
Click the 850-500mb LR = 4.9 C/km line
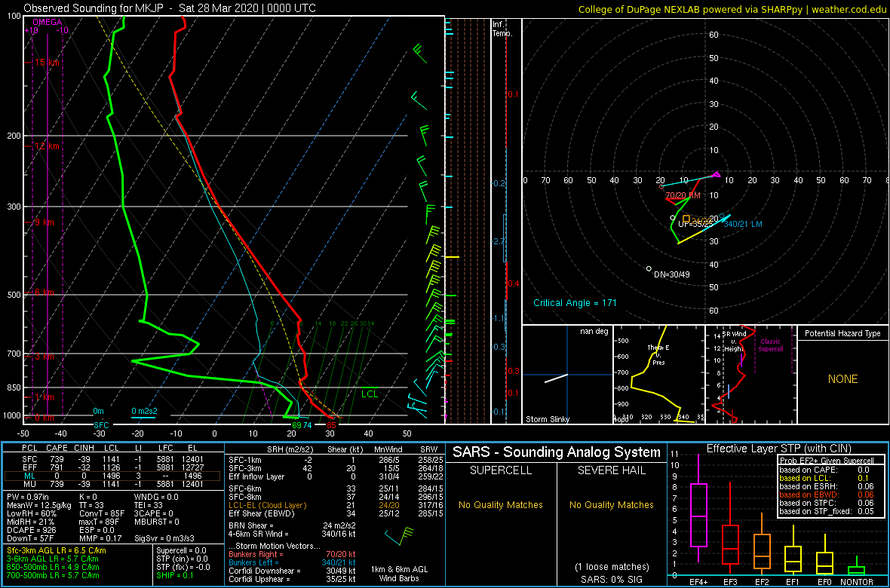(53, 567)
